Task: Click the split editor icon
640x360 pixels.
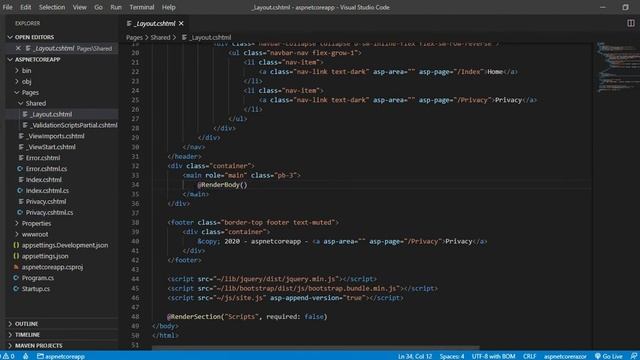Action: point(631,23)
